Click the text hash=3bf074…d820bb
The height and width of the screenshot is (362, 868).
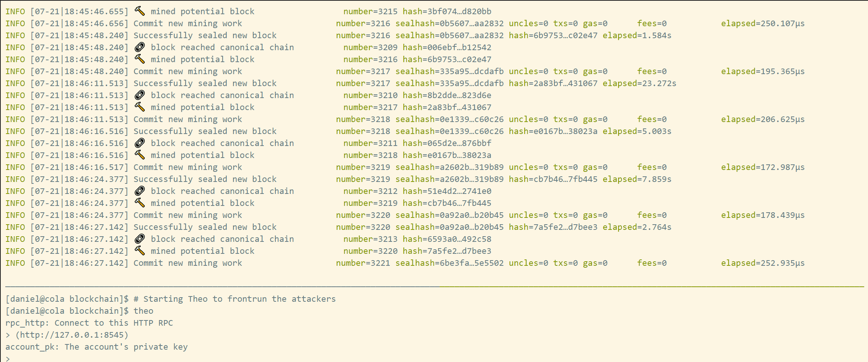tap(447, 12)
